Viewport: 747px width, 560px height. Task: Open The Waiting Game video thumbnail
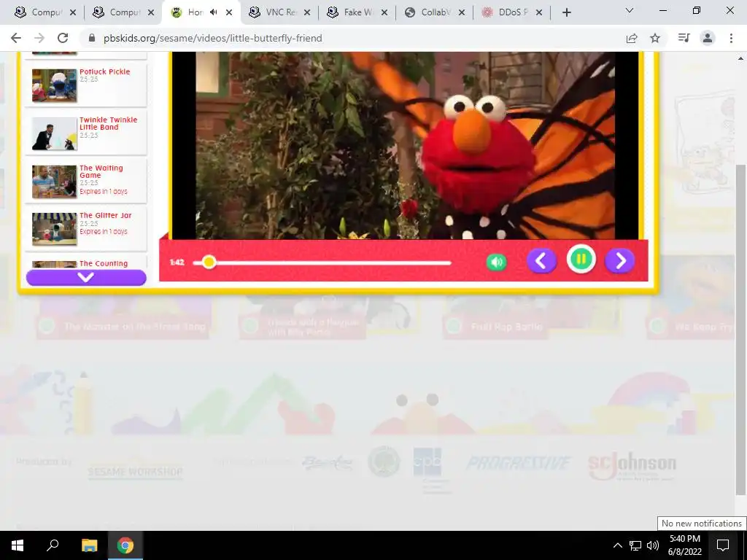(54, 182)
